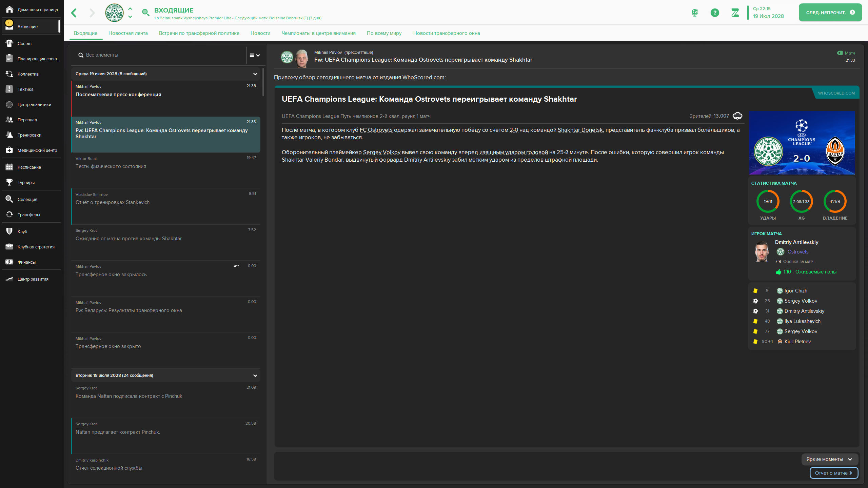
Task: Open the Домашняя страница sidebar icon
Action: click(x=9, y=9)
